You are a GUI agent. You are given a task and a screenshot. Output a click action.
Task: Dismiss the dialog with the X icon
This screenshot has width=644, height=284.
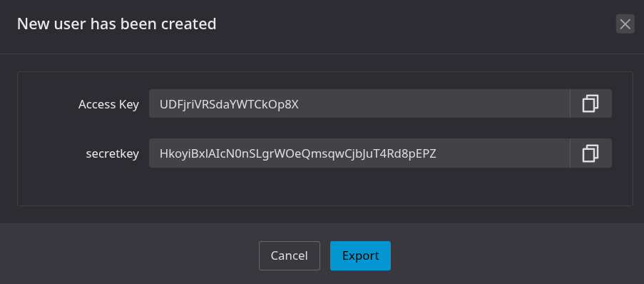point(625,24)
